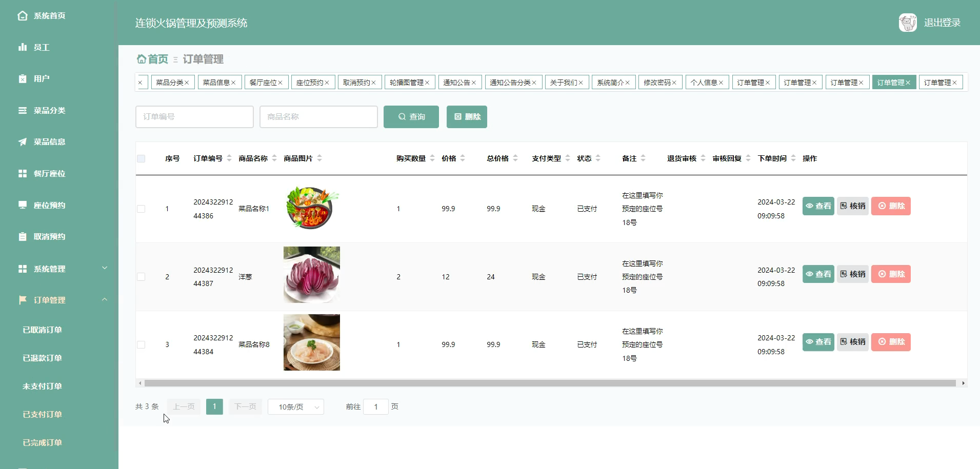Open 已完成订单 submenu item
Viewport: 980px width, 469px height.
point(42,443)
